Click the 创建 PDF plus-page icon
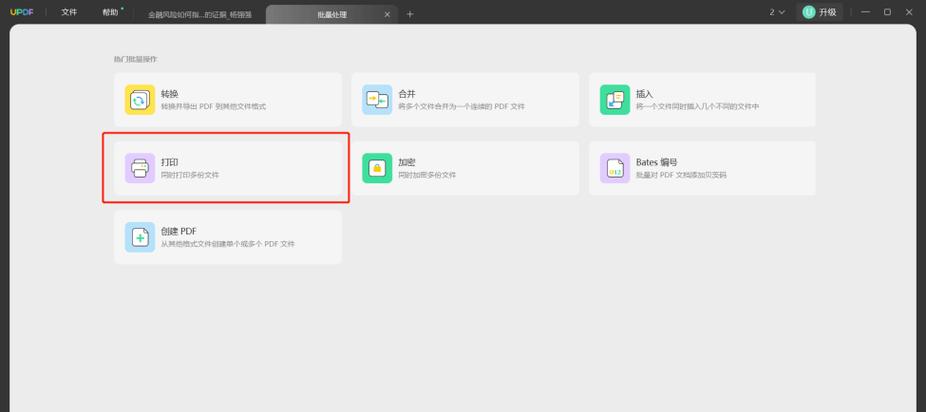Screen dimensions: 926x412 pyautogui.click(x=139, y=237)
